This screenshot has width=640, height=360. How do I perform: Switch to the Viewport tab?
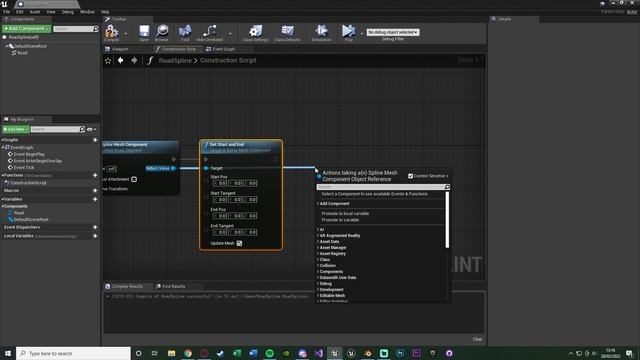[x=120, y=49]
